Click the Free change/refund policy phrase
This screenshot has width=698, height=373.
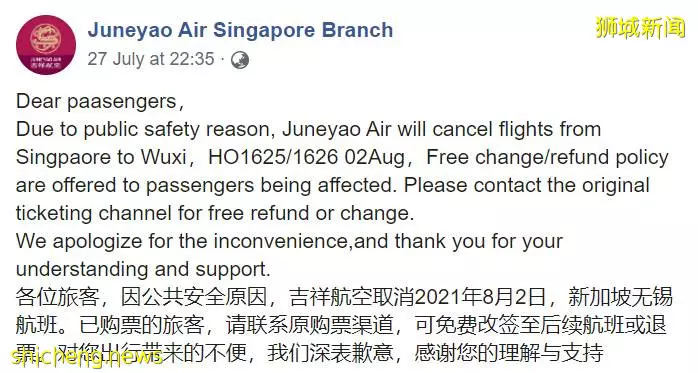click(547, 157)
